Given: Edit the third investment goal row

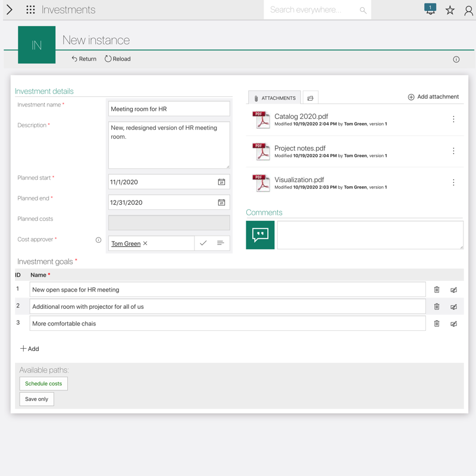Looking at the screenshot, I should pyautogui.click(x=453, y=324).
